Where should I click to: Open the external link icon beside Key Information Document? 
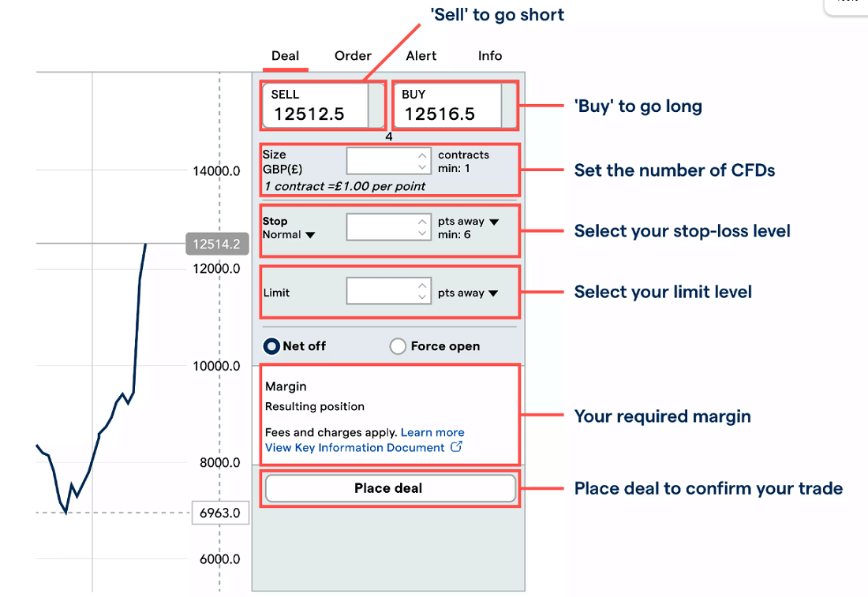coord(456,446)
